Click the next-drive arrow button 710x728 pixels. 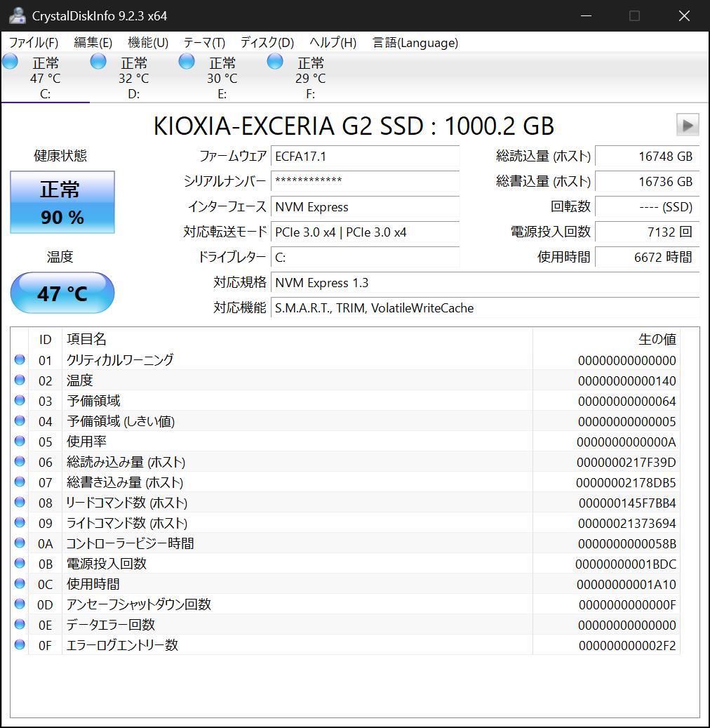688,125
